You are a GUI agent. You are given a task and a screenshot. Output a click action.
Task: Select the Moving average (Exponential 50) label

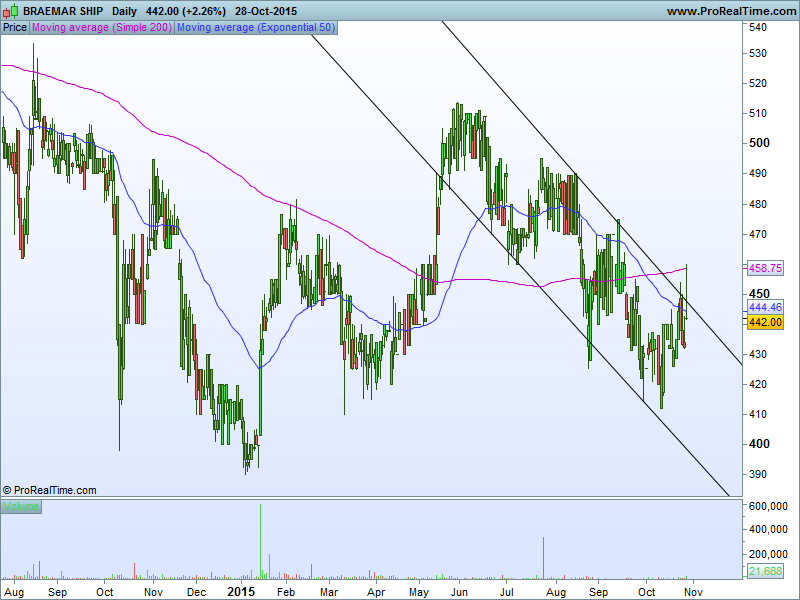click(255, 27)
